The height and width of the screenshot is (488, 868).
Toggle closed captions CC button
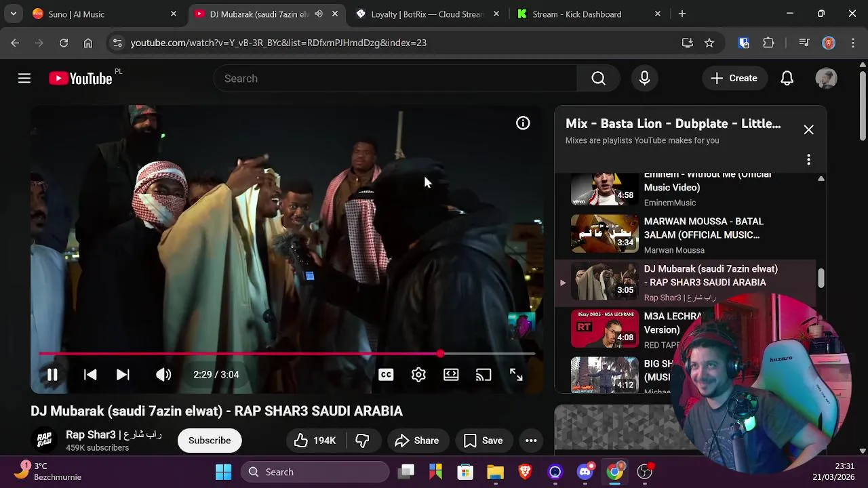pyautogui.click(x=386, y=375)
